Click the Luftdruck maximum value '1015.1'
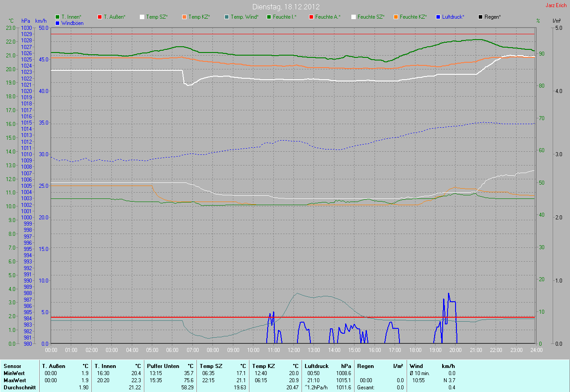The image size is (570, 392). 343,380
